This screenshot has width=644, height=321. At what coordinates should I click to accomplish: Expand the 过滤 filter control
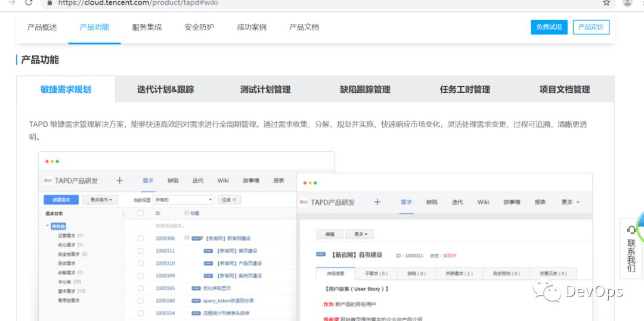229,200
